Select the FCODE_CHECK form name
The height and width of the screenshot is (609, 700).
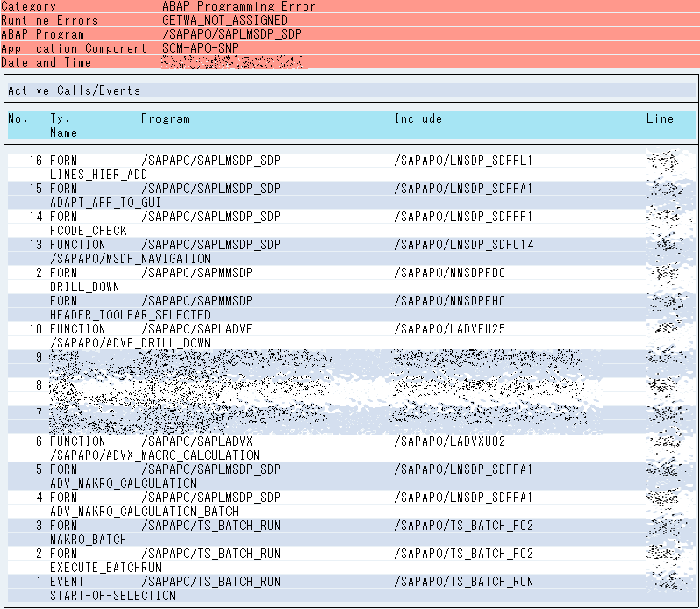point(89,231)
